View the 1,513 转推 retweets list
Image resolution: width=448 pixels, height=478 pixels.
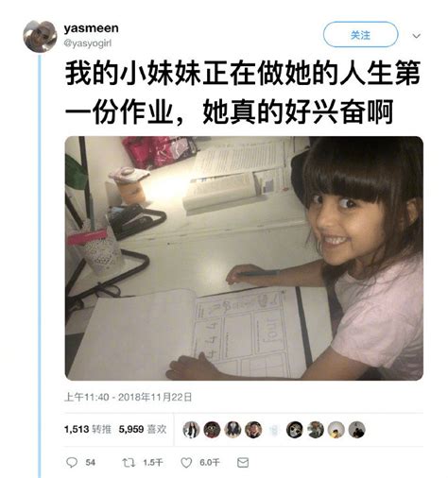pos(88,429)
